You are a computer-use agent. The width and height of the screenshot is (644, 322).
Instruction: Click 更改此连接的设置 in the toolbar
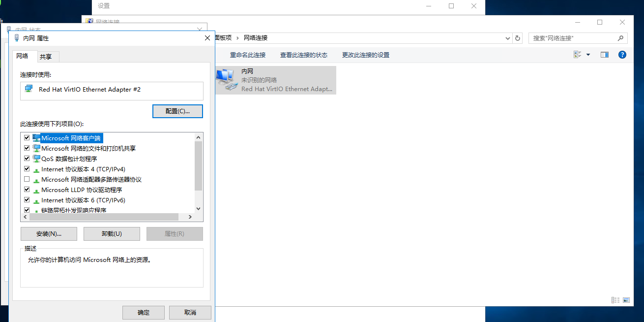click(366, 55)
